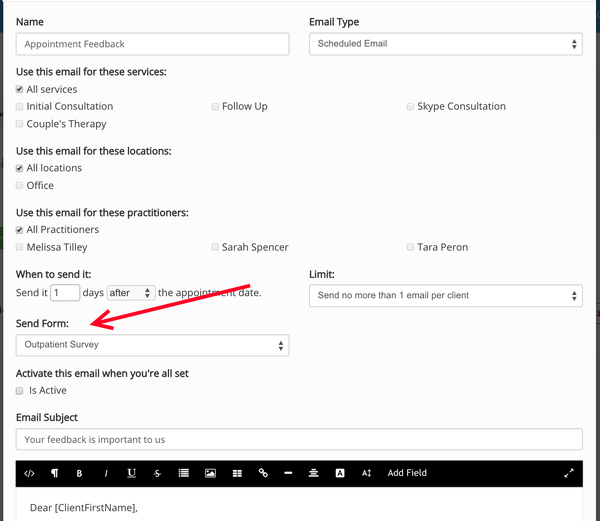Click the days number input field
This screenshot has height=521, width=600.
65,293
